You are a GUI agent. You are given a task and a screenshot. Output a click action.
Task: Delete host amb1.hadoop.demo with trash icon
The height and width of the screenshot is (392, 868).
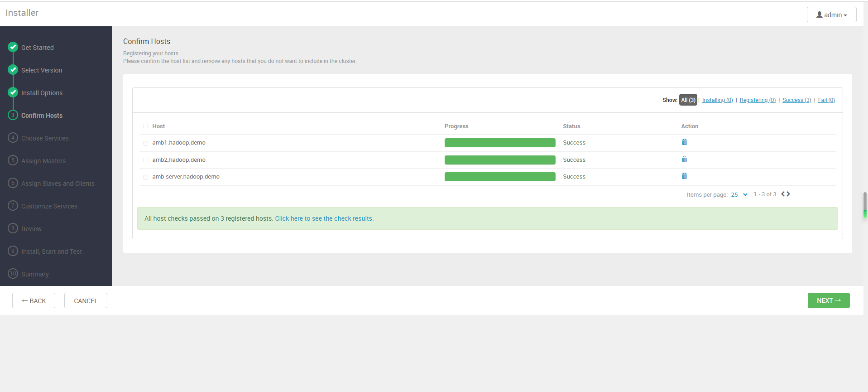point(684,142)
